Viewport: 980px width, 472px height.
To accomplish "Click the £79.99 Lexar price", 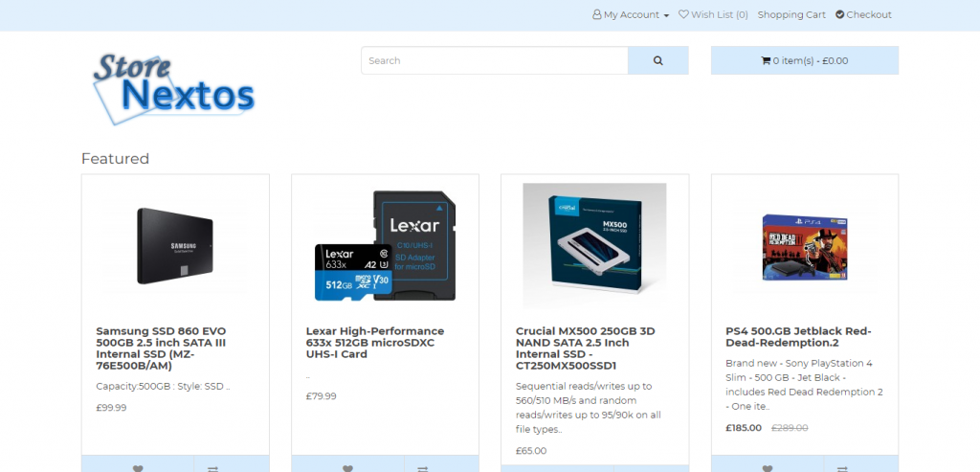I will coord(322,396).
